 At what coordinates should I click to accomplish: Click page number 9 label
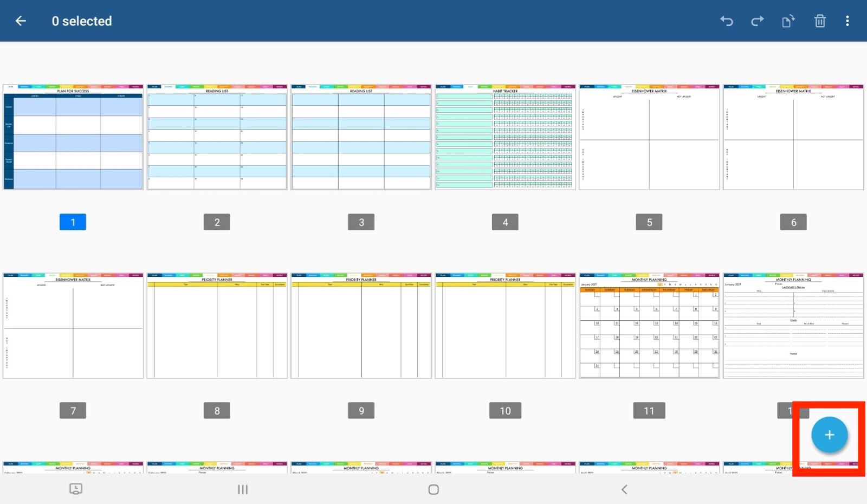(x=361, y=411)
